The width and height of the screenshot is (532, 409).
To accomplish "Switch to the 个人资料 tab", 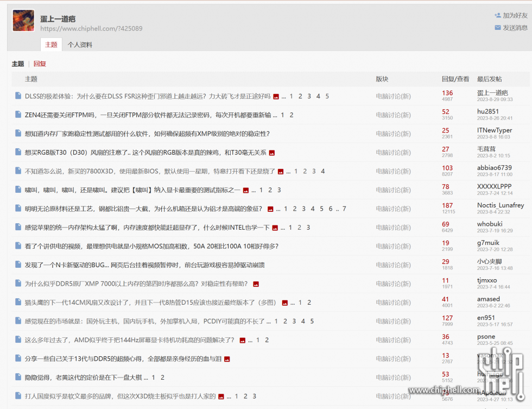I will point(80,45).
